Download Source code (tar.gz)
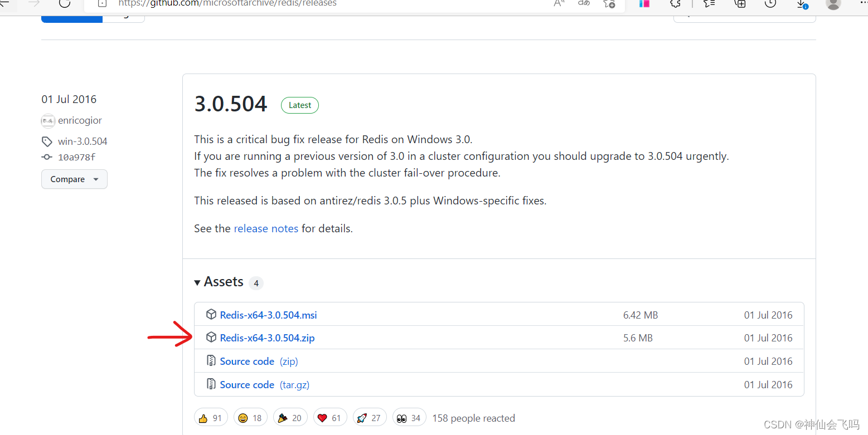 coord(264,385)
